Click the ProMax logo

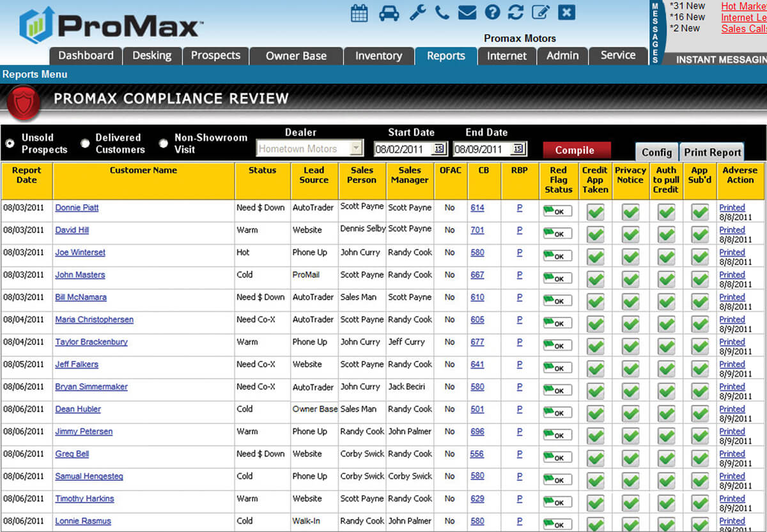tap(111, 26)
